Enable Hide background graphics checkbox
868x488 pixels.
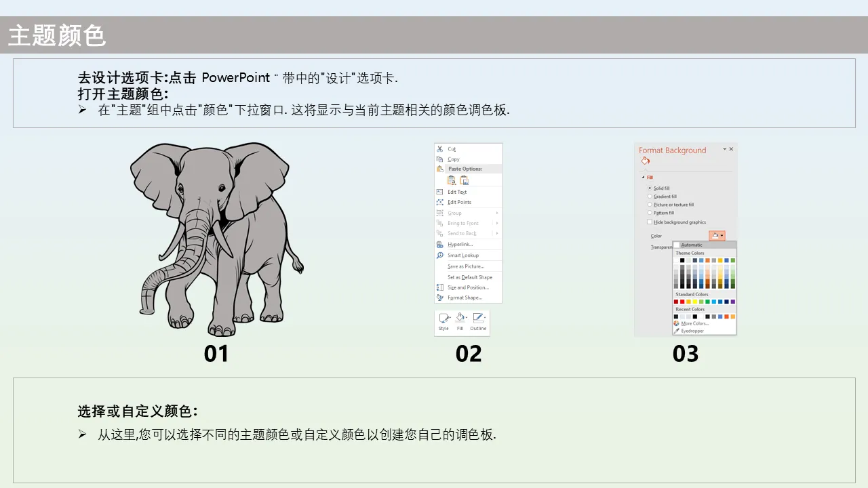[x=650, y=222]
